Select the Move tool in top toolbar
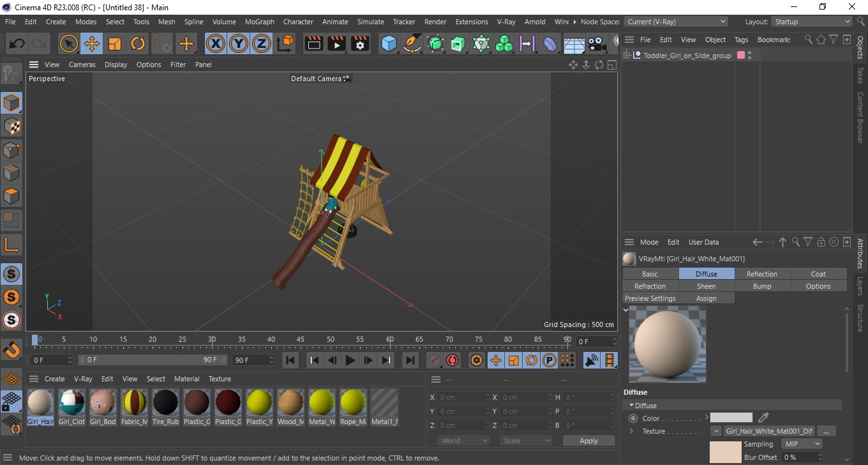The height and width of the screenshot is (465, 868). [x=92, y=44]
